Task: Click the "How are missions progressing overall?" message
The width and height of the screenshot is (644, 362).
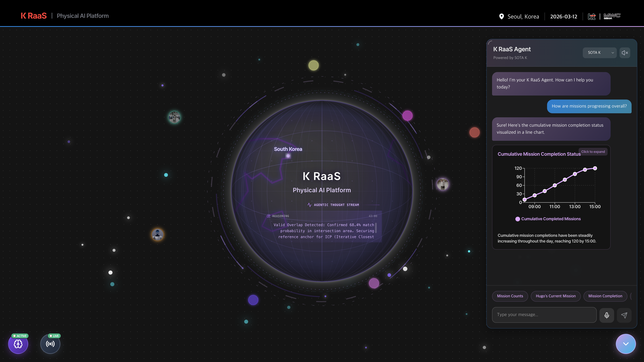Action: (x=589, y=106)
